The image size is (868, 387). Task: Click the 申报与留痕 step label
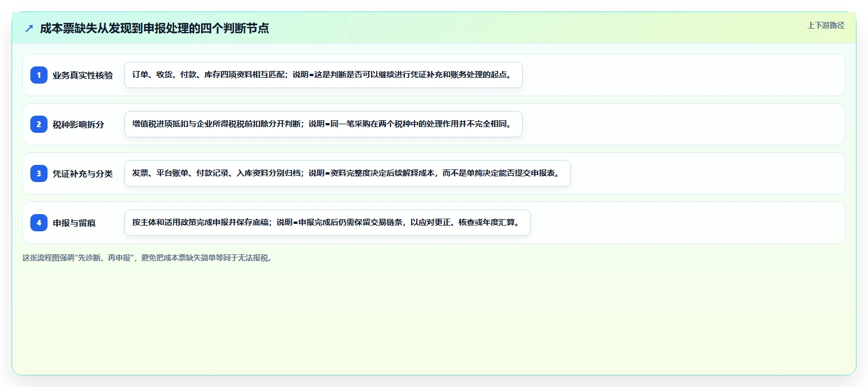[x=74, y=223]
